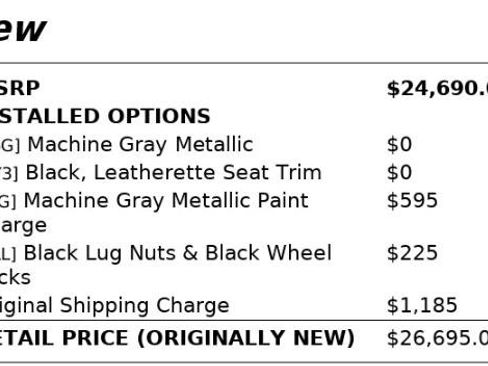Click the bracketed code before Machine Gray Metallic

pos(10,146)
